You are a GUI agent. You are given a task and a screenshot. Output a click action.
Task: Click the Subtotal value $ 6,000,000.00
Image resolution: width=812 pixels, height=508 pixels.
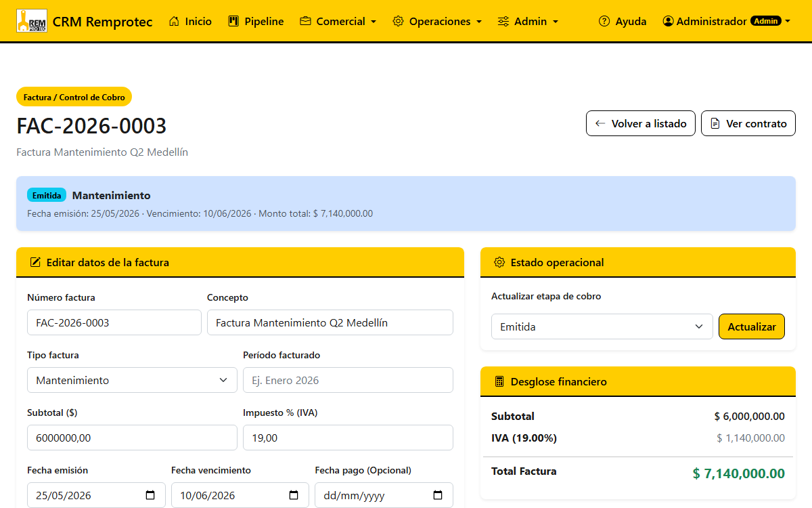(750, 416)
